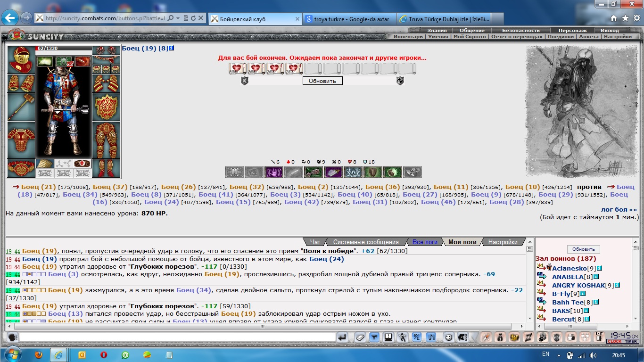Open the Безопасность menu
Screen dimensions: 644x362
521,30
